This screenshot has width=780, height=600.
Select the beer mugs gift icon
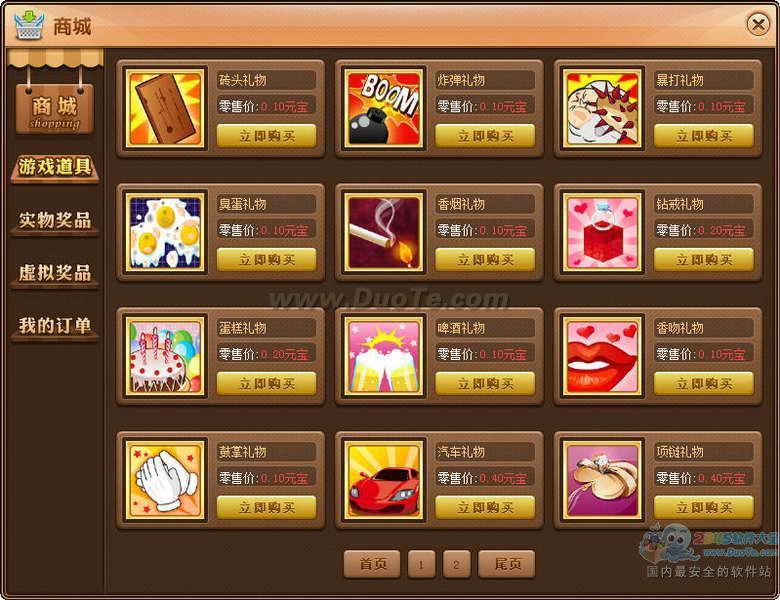click(x=384, y=356)
